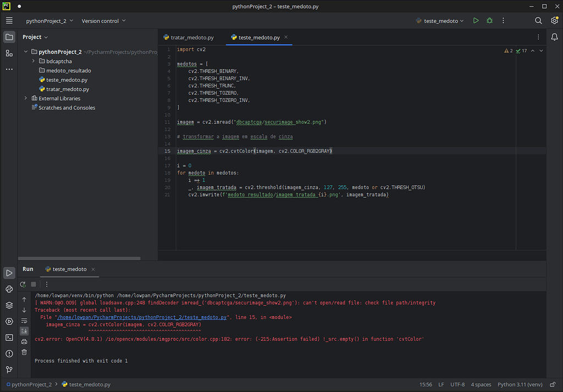The height and width of the screenshot is (392, 563).
Task: Open the Problems tool window
Action: 9,354
